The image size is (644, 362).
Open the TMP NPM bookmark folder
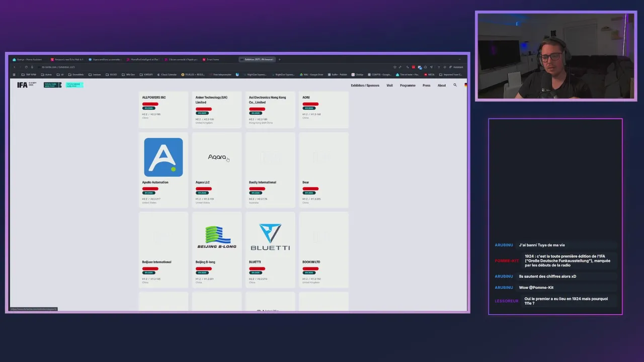tap(29, 74)
